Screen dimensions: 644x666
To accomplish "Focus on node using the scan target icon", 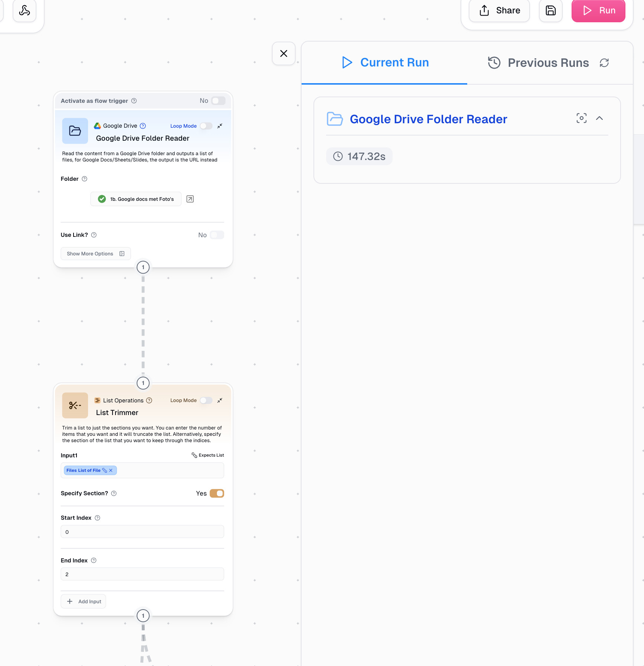I will pyautogui.click(x=582, y=118).
